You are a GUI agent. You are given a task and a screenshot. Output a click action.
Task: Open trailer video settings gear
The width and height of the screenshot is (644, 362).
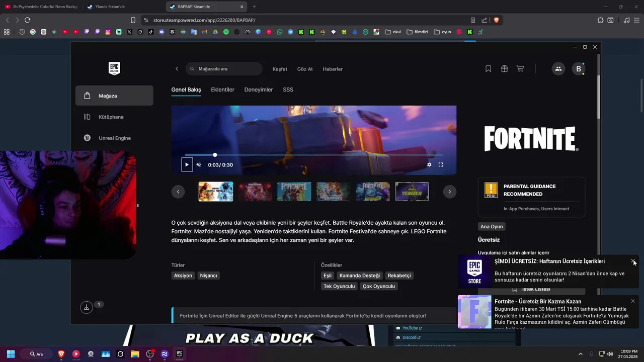pos(429,164)
